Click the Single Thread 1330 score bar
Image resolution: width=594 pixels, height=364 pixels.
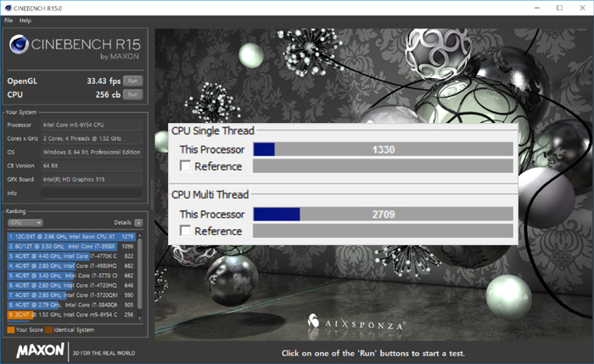pos(383,149)
